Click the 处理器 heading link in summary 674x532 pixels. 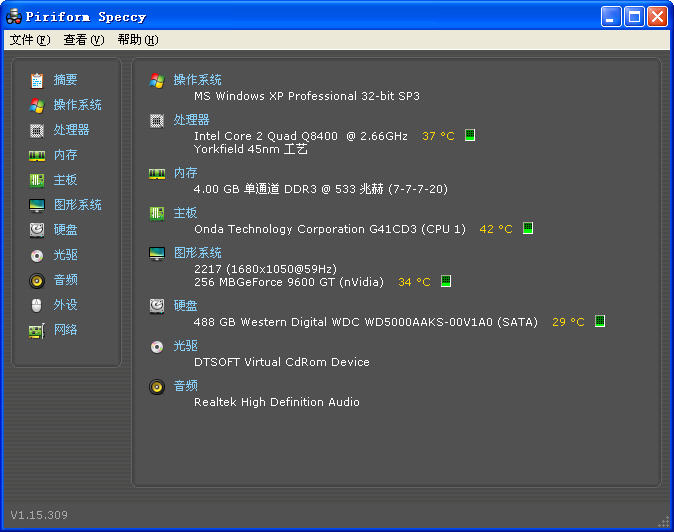191,120
